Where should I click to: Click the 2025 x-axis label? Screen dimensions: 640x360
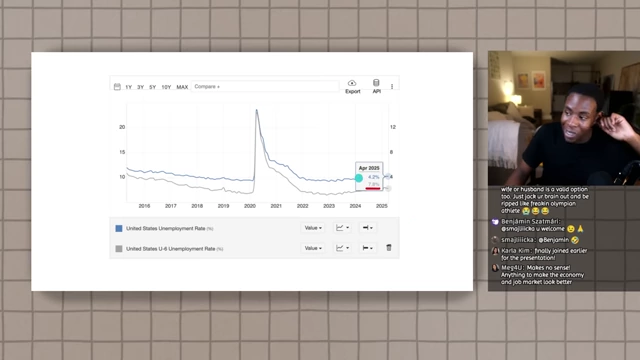click(382, 206)
